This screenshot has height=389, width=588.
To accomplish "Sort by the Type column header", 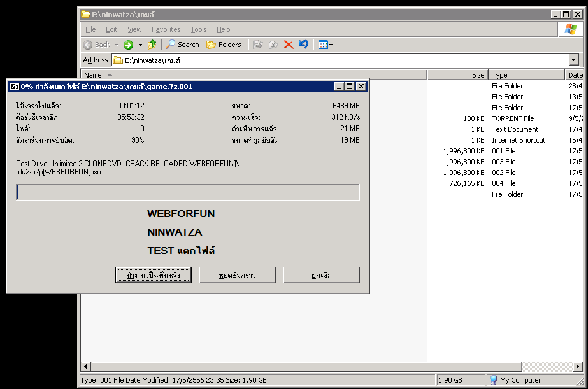I will click(527, 75).
